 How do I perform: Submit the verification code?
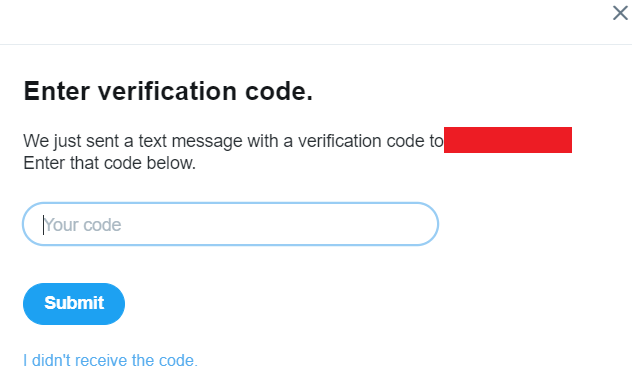point(74,304)
